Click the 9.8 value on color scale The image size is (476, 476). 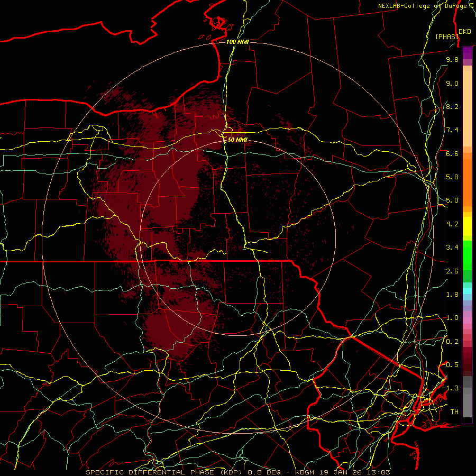(452, 59)
